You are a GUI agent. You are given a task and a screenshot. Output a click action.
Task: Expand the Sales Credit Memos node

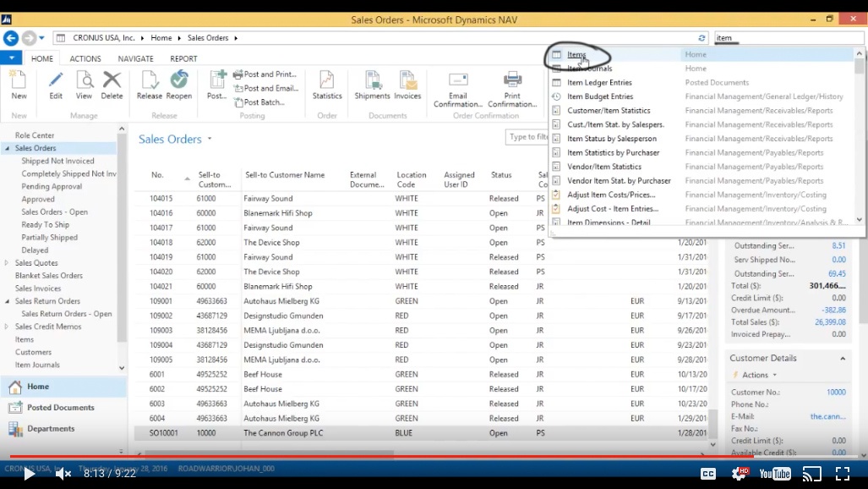[x=7, y=327]
